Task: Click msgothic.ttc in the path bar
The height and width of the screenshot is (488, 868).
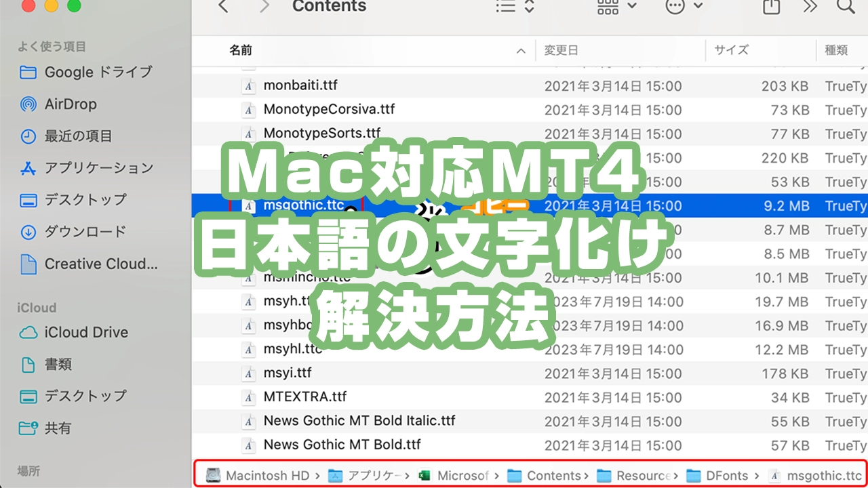Action: tap(816, 475)
